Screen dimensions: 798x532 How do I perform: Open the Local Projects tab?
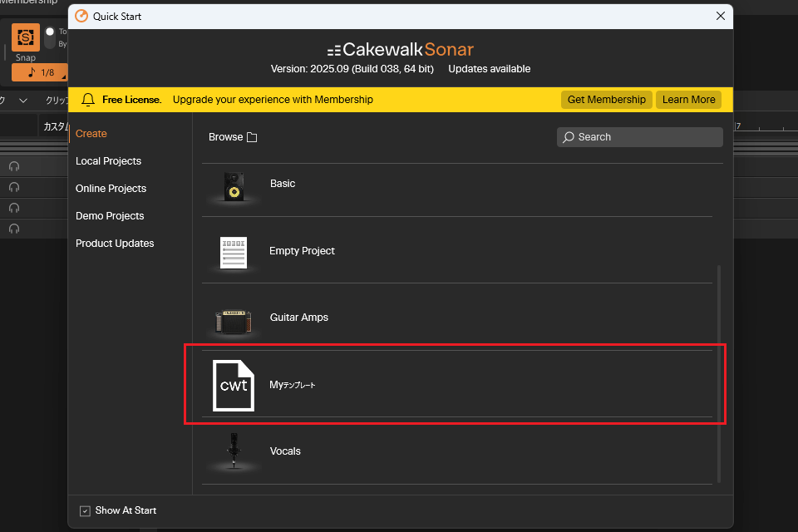(x=108, y=161)
